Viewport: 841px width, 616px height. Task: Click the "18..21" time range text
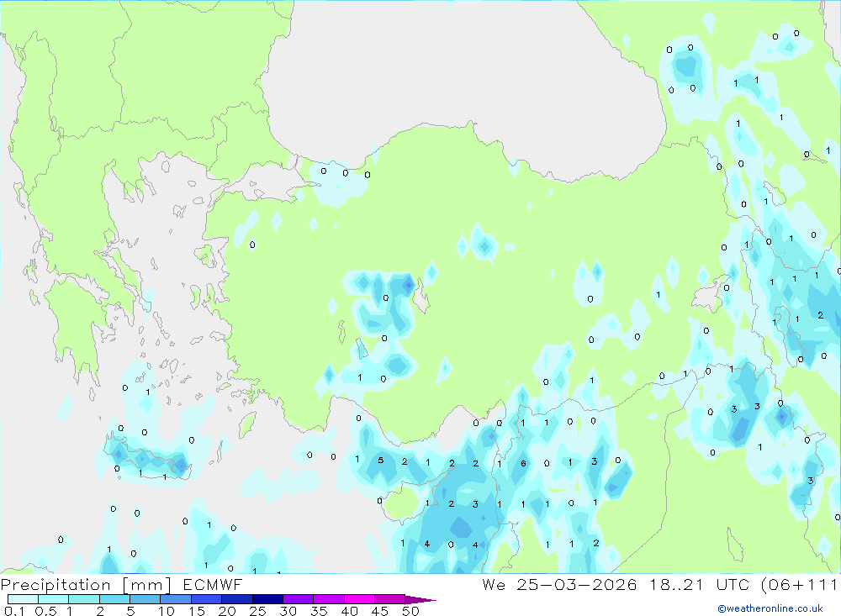[x=676, y=585]
